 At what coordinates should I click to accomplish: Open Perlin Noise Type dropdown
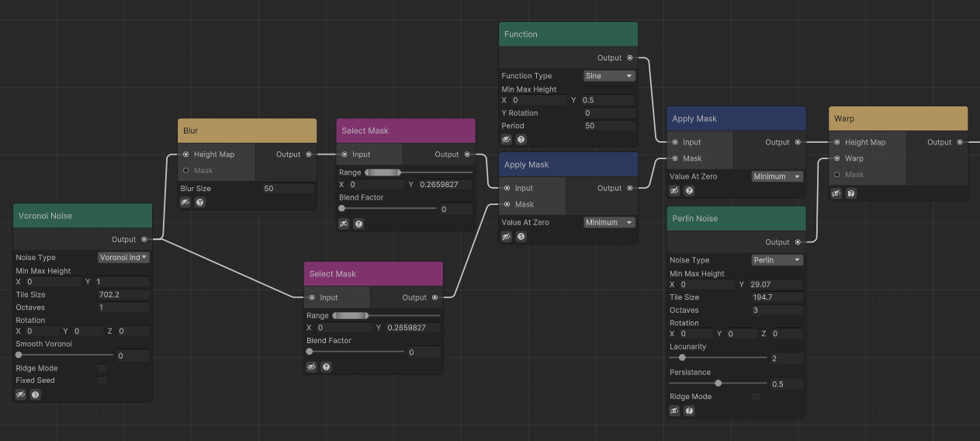point(777,260)
